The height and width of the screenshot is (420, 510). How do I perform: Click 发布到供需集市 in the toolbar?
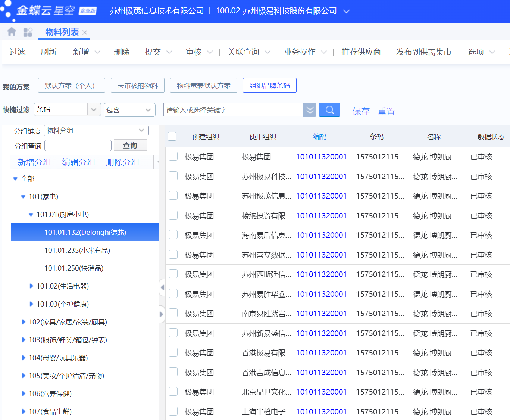(424, 52)
